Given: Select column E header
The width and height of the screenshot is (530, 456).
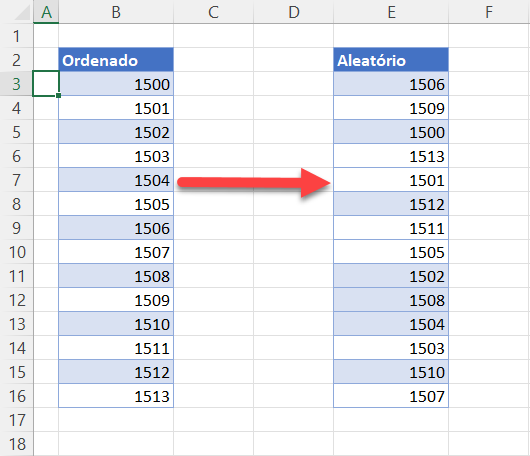Looking at the screenshot, I should 391,12.
